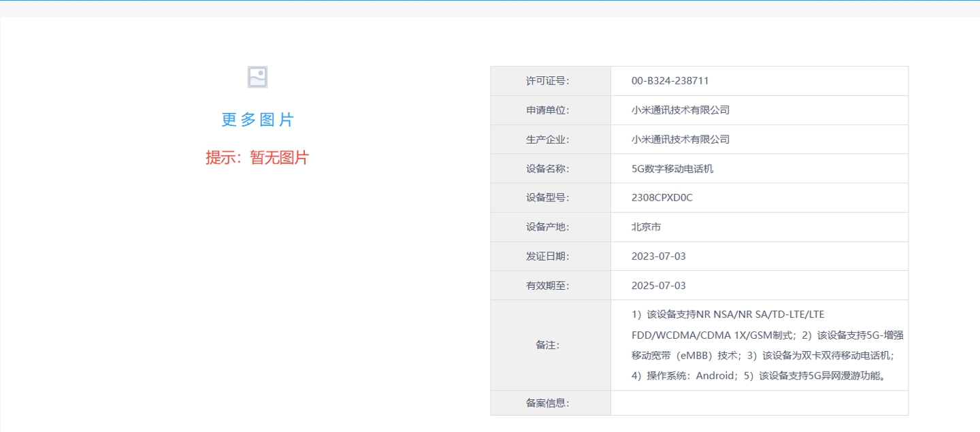980x432 pixels.
Task: Click the 设备产地 label cell
Action: [547, 227]
